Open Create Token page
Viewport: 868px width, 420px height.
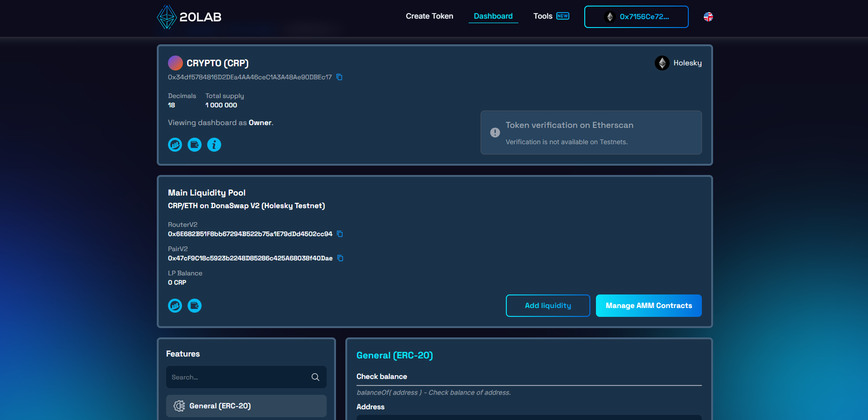point(429,16)
